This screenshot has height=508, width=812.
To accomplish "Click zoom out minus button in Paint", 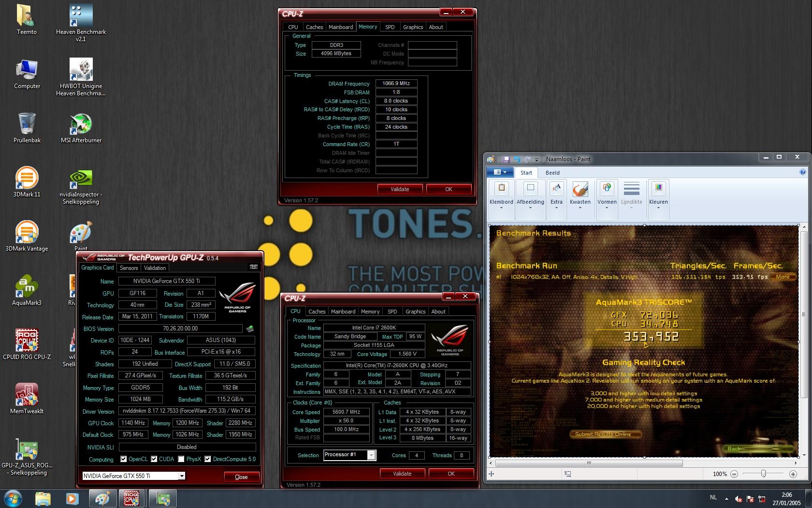I will coord(734,474).
